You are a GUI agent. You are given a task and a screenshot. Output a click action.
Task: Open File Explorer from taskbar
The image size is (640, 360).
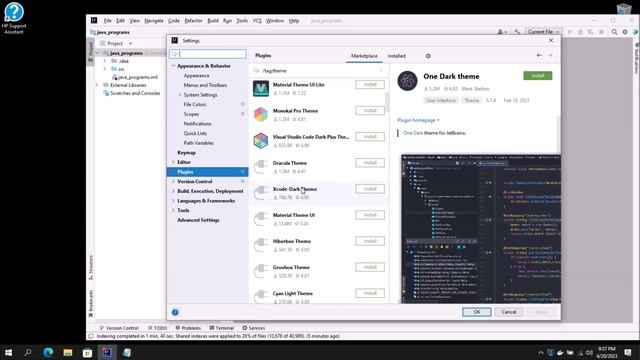(68, 352)
